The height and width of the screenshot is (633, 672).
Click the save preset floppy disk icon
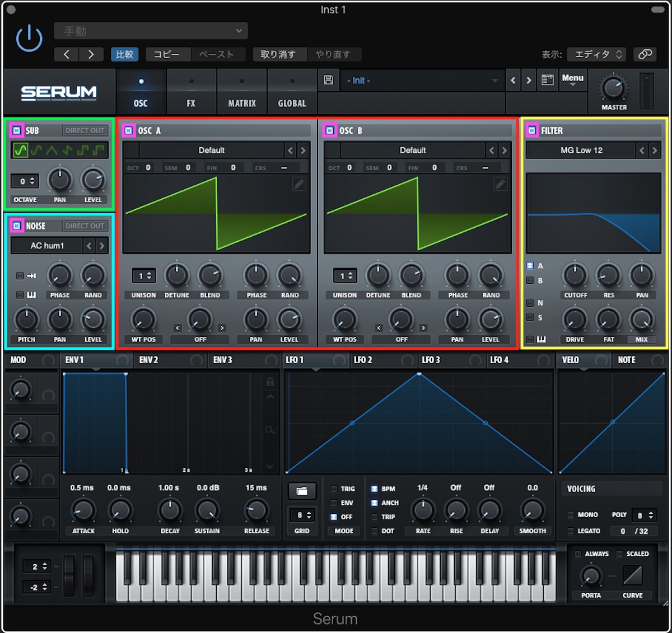(x=329, y=80)
